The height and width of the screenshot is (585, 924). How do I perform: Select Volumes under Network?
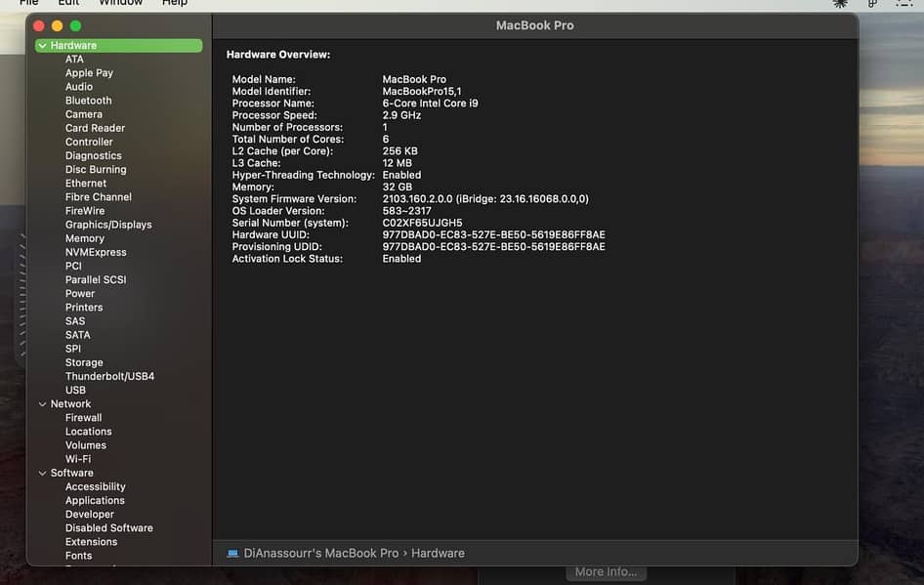point(86,445)
